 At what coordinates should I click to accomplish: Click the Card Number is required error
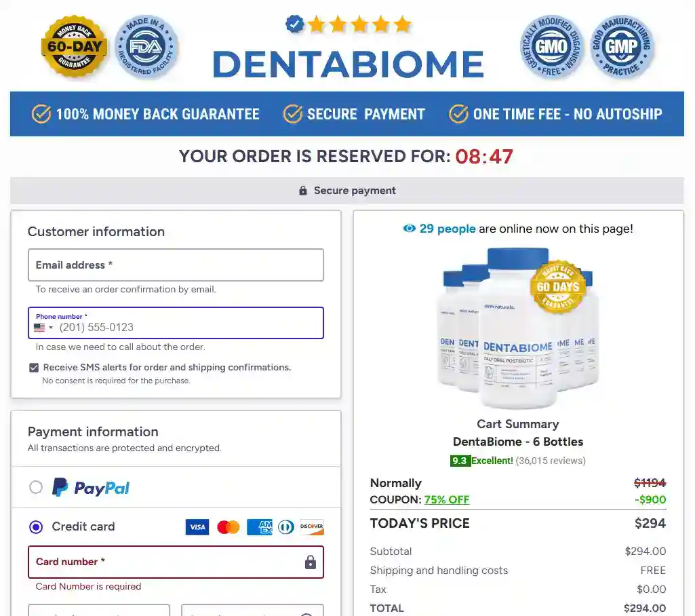88,586
